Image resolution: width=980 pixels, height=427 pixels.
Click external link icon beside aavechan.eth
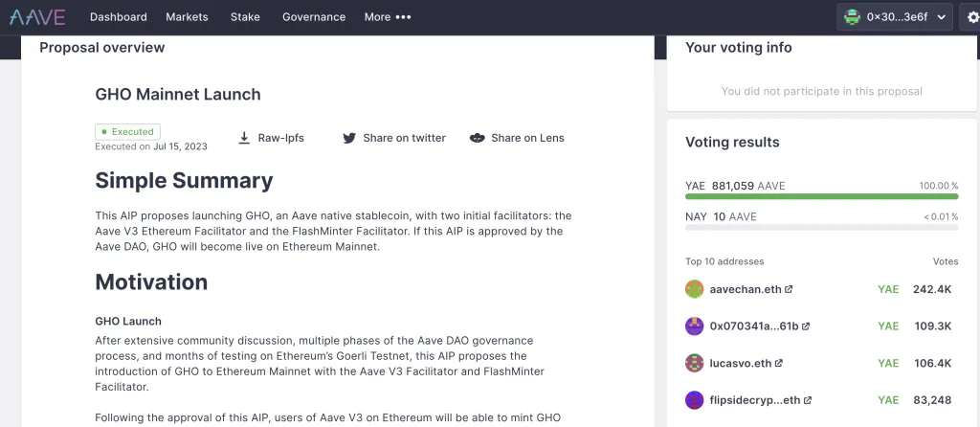[789, 289]
